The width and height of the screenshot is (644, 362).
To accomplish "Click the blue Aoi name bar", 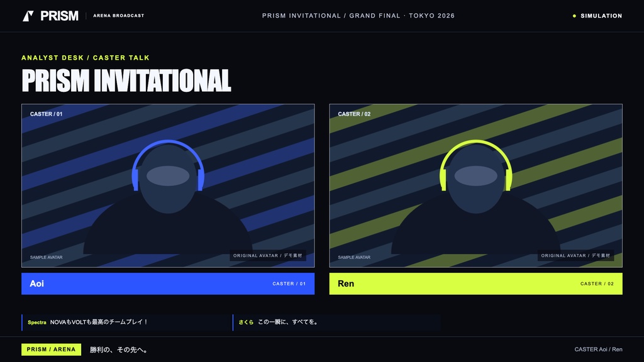I will [168, 283].
